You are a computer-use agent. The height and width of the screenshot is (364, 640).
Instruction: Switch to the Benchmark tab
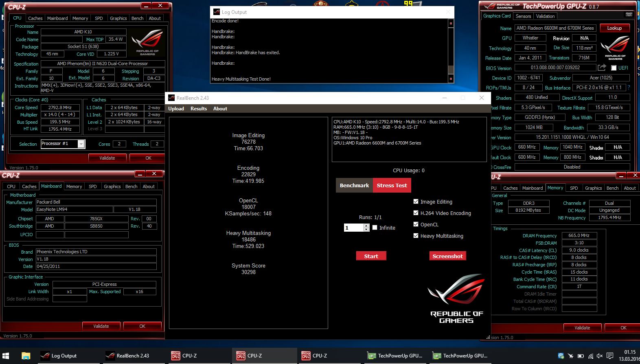(x=354, y=185)
